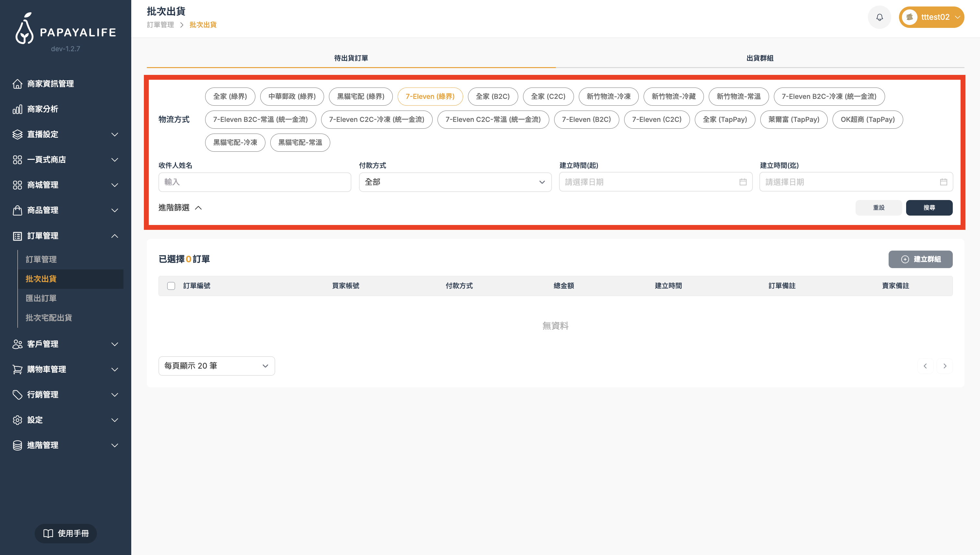The height and width of the screenshot is (555, 980).
Task: Click the 收件人姓名 input field
Action: coord(254,182)
